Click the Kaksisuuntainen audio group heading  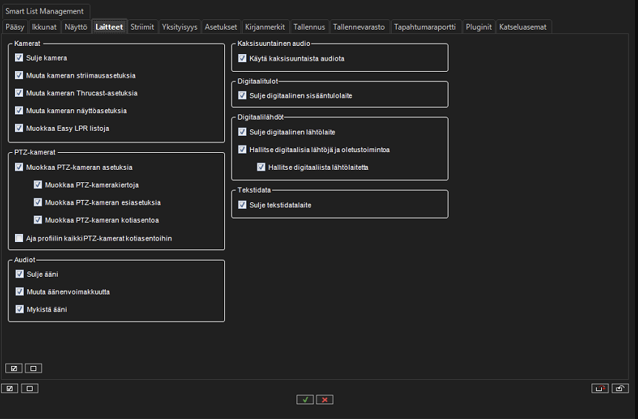point(274,43)
